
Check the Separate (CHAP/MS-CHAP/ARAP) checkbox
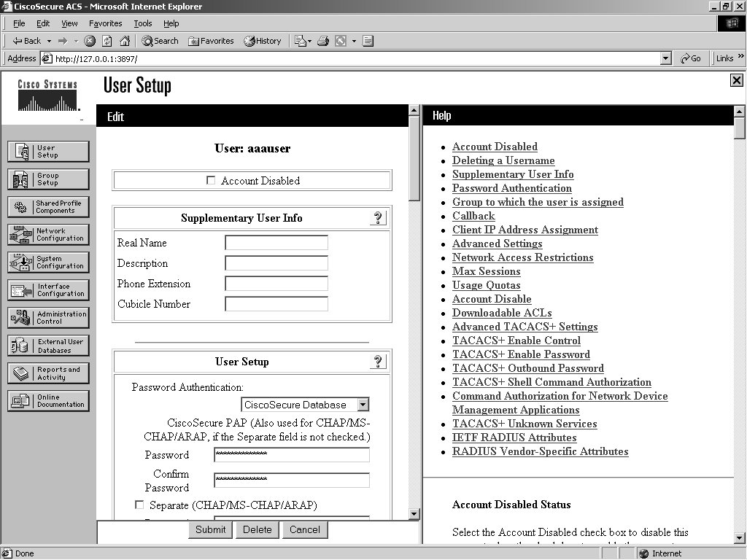tap(139, 505)
